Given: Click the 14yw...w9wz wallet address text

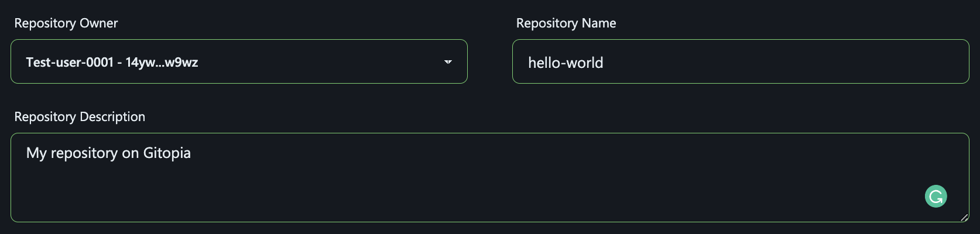Looking at the screenshot, I should point(162,63).
